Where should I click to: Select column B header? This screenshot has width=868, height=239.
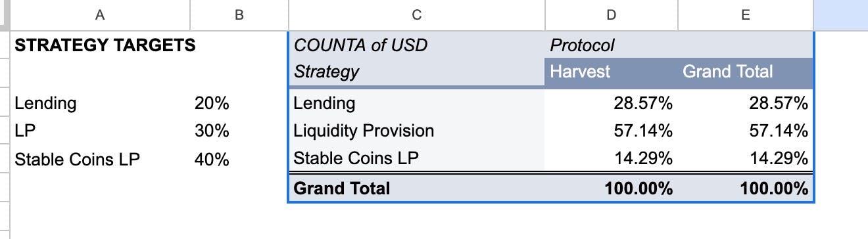[239, 15]
